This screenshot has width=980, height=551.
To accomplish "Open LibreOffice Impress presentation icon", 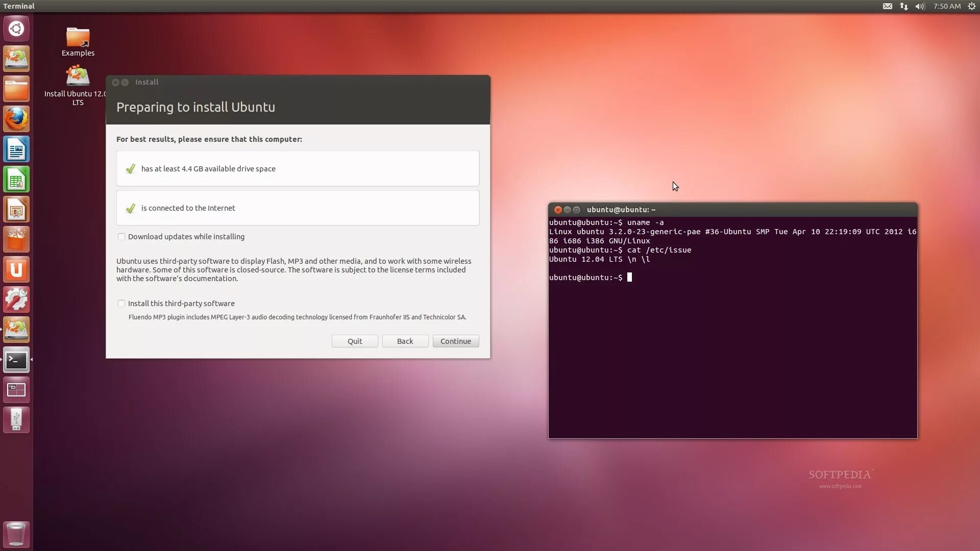I will pos(16,210).
